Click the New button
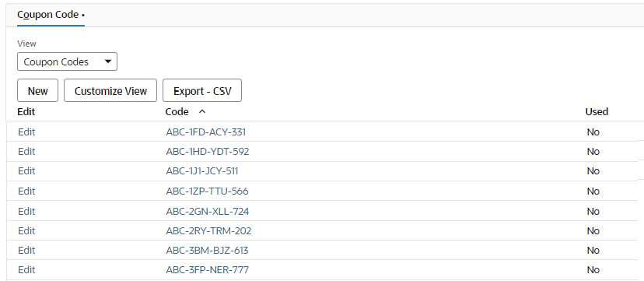 click(x=38, y=91)
